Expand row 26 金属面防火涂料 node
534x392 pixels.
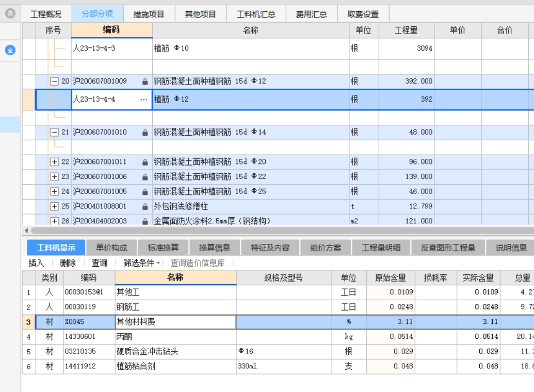[54, 221]
